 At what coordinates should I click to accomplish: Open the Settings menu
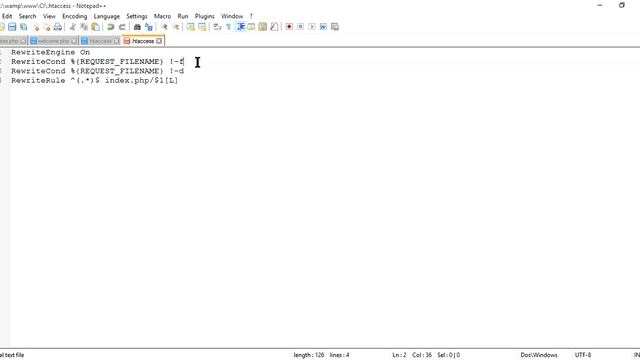(x=137, y=16)
